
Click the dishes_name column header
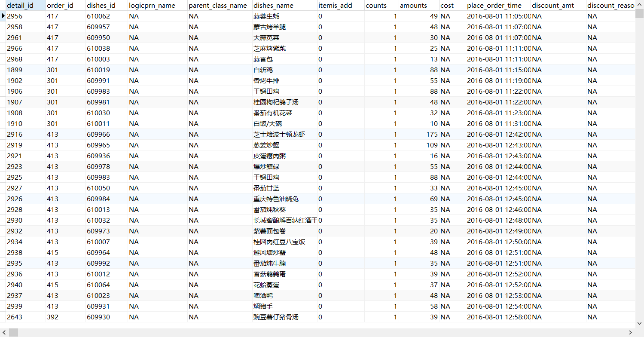pyautogui.click(x=285, y=5)
